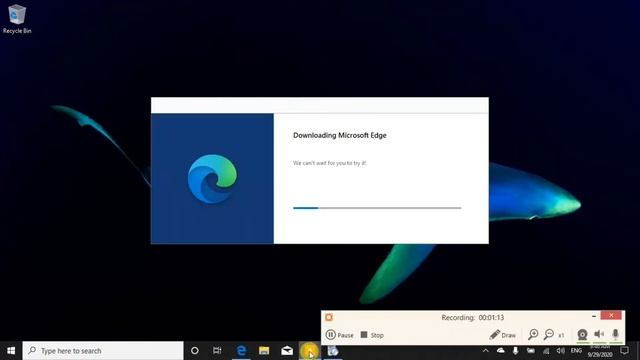Click the Edge installer taskbar icon

point(333,351)
